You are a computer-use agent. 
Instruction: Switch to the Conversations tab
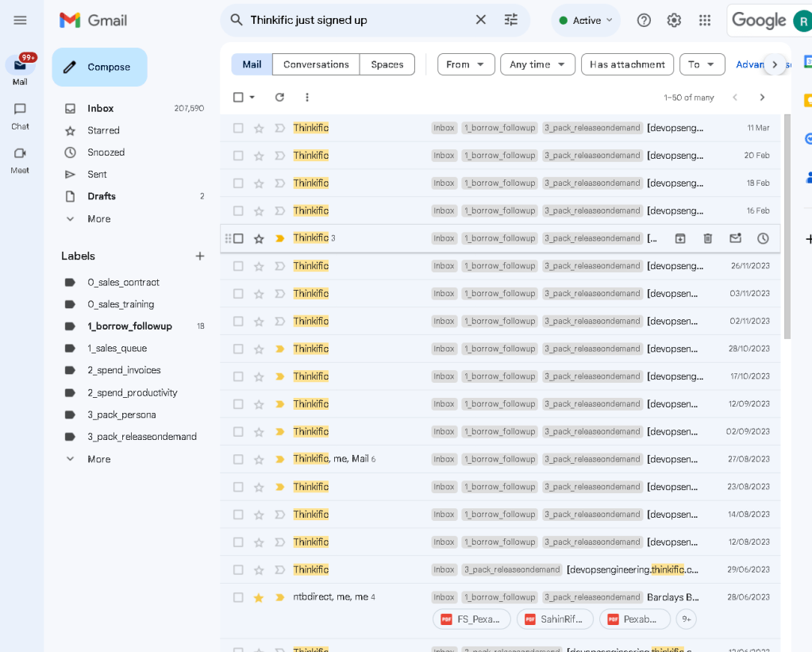[316, 64]
